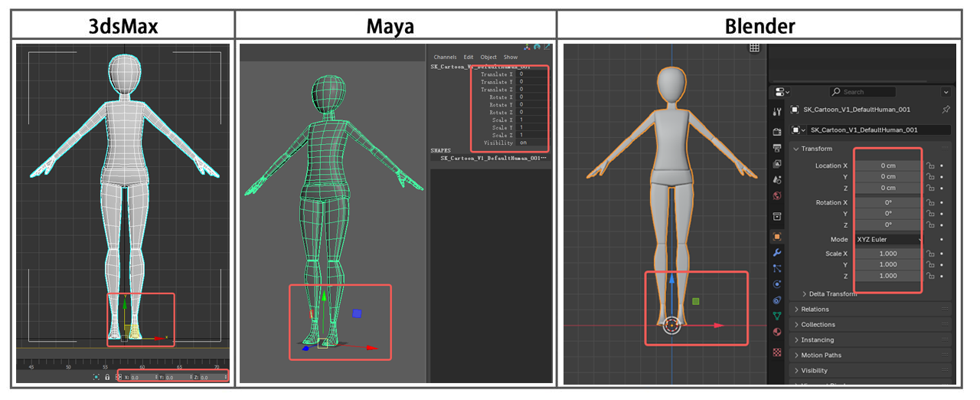
Task: Click Maya channel box manipulator icon above Channels menu
Action: tap(528, 48)
